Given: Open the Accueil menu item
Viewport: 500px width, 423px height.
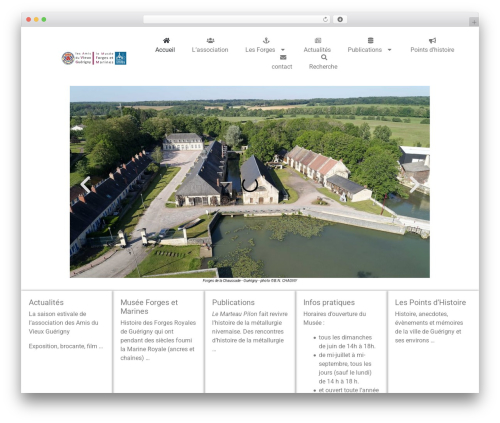Looking at the screenshot, I should pos(165,50).
